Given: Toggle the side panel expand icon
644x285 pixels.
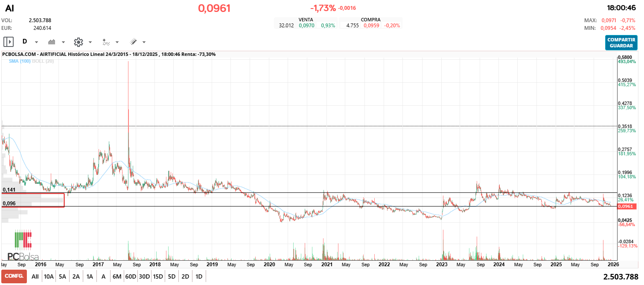Looking at the screenshot, I should [9, 42].
